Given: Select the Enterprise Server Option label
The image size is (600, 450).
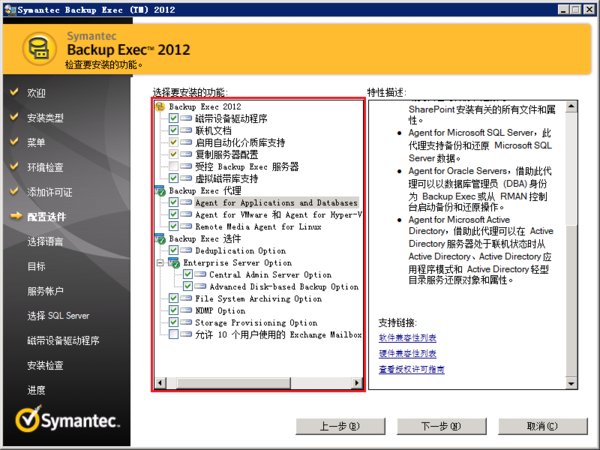Looking at the screenshot, I should (x=237, y=262).
